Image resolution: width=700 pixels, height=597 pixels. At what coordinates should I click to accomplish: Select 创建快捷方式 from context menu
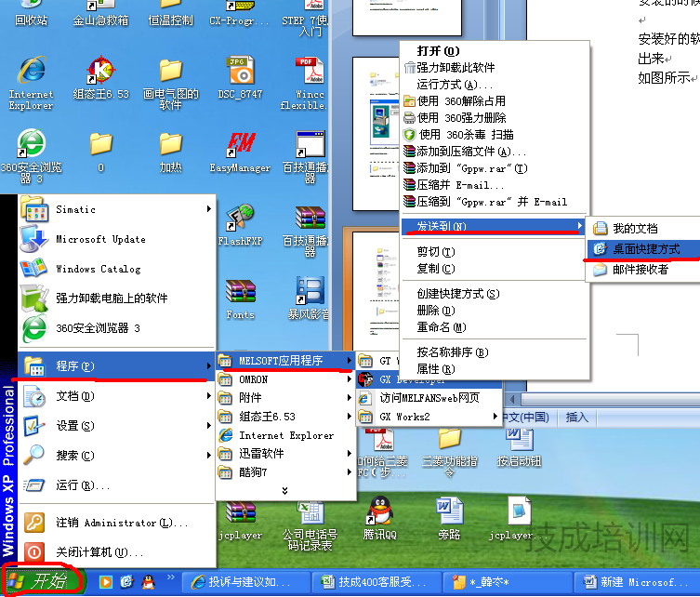click(457, 294)
